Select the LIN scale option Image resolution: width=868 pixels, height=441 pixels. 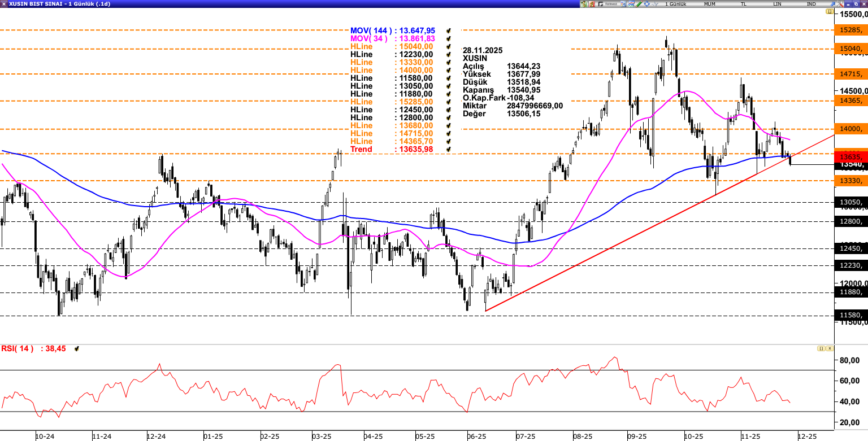click(x=777, y=4)
